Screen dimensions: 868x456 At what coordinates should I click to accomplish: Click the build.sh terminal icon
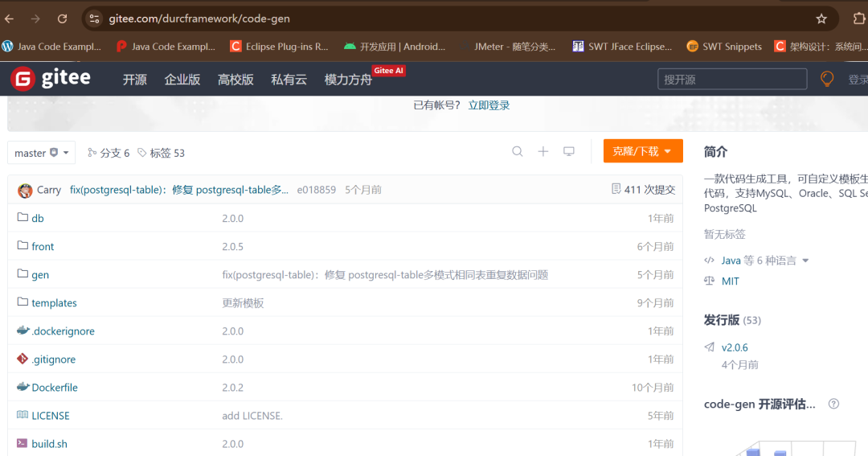pos(23,443)
